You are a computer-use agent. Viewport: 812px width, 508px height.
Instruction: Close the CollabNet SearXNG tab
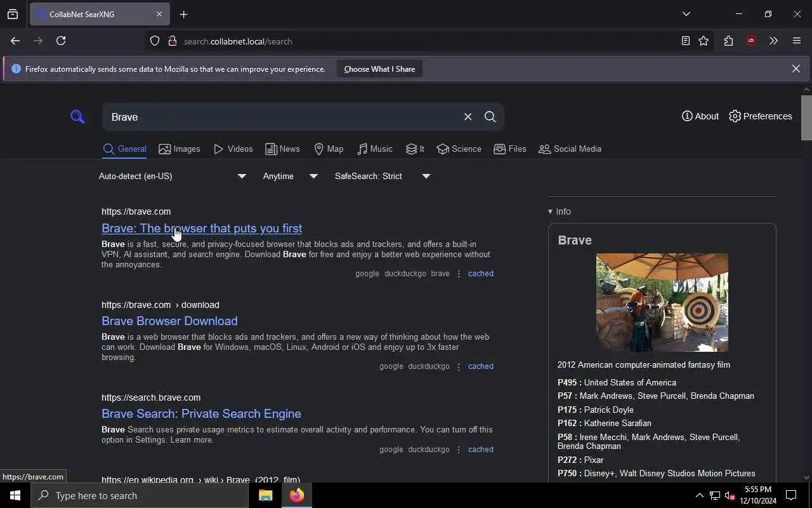click(159, 14)
